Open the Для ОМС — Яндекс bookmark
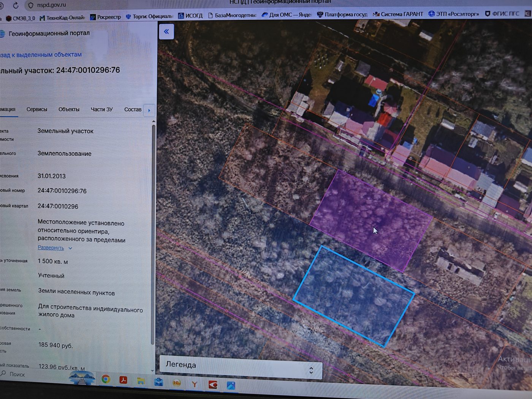The width and height of the screenshot is (532, 399). point(287,15)
